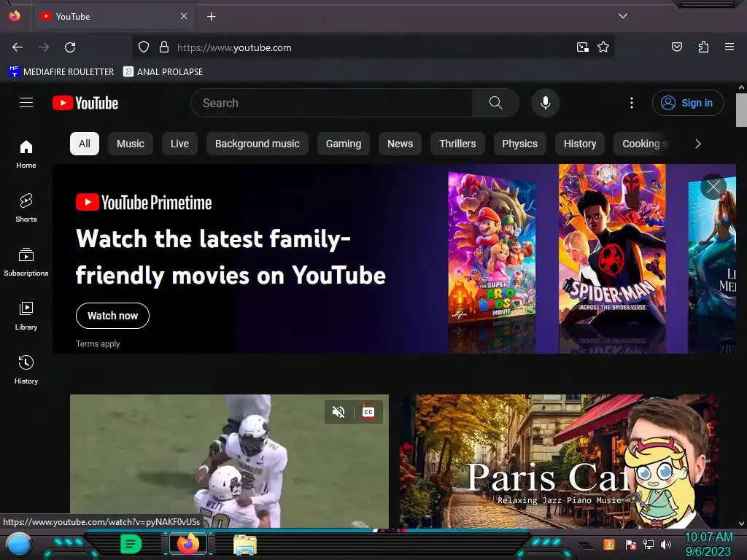The image size is (747, 560).
Task: Open Shorts in the sidebar
Action: [26, 208]
